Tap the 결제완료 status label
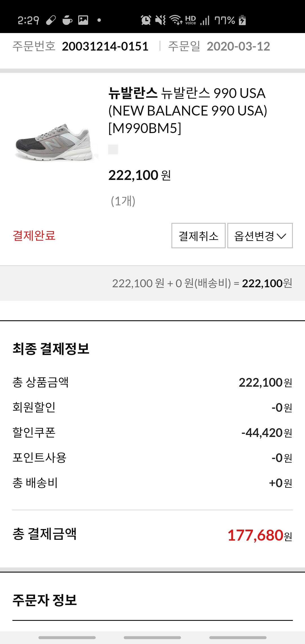This screenshot has width=305, height=644. tap(34, 236)
